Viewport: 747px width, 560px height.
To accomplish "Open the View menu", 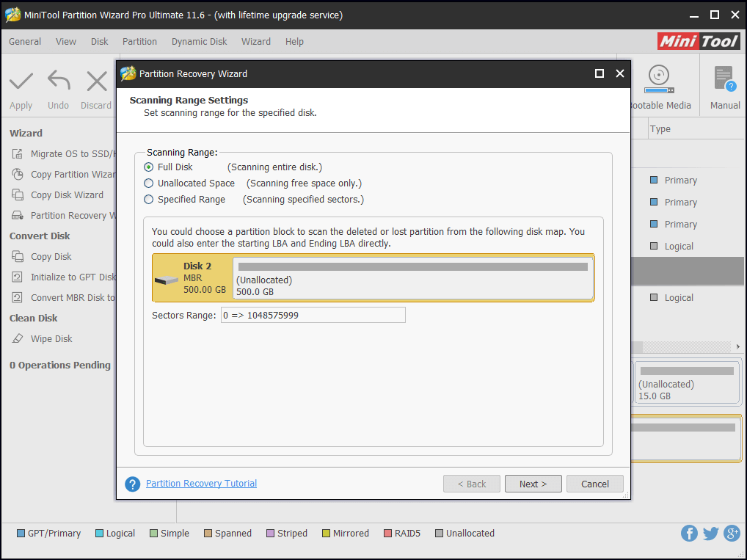I will [x=66, y=41].
